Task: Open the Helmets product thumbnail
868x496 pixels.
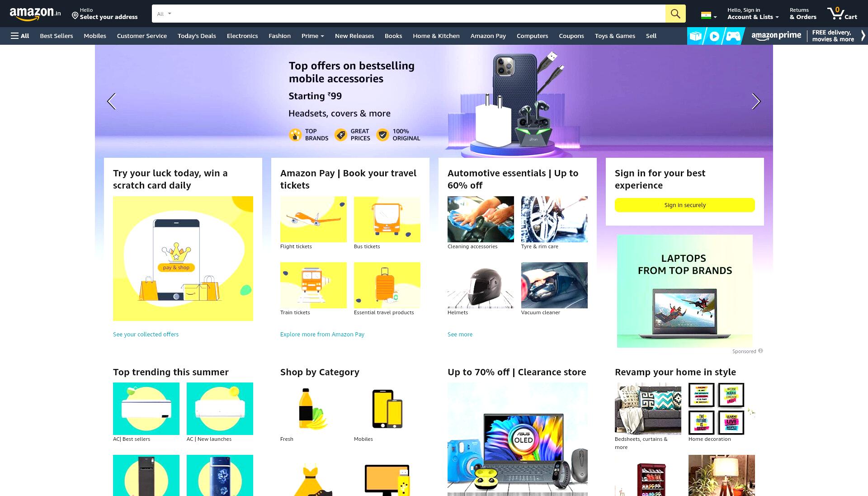Action: (481, 285)
